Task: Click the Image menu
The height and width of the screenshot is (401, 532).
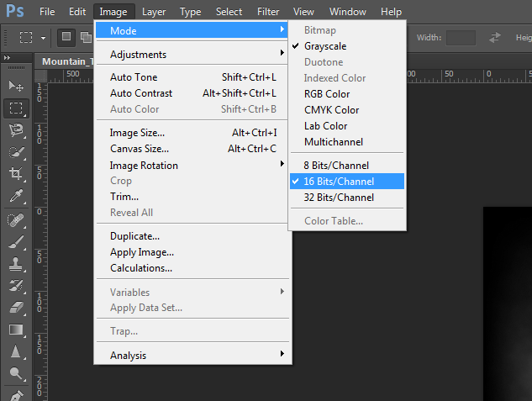Action: coord(113,12)
